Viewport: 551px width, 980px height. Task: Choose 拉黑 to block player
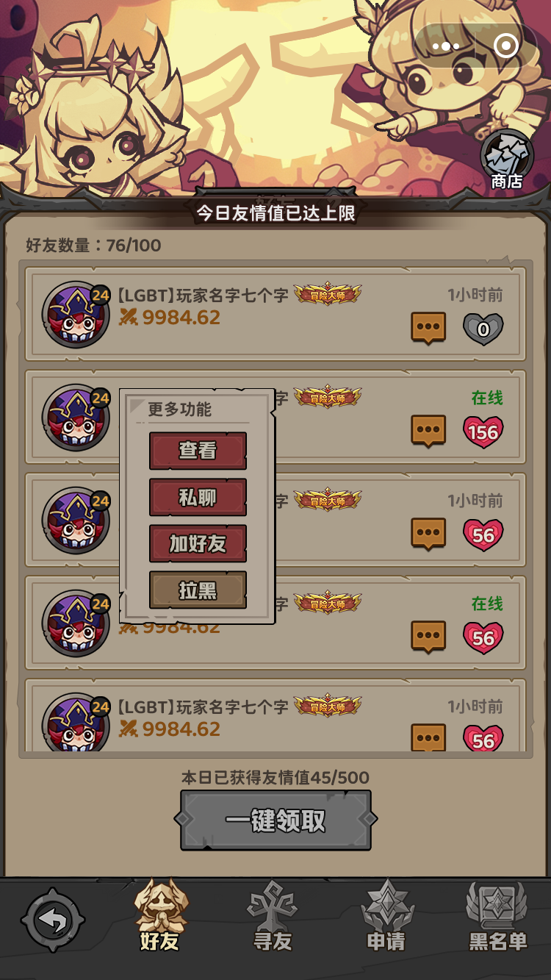[198, 590]
